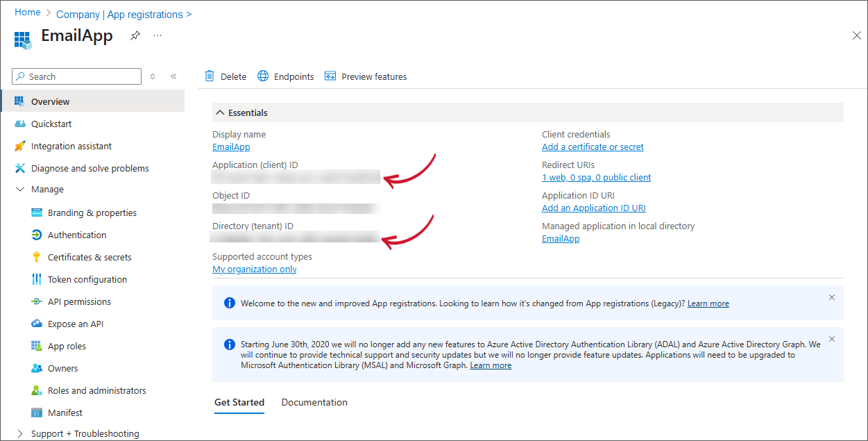
Task: Open the Managed application EmailApp link
Action: pyautogui.click(x=561, y=239)
